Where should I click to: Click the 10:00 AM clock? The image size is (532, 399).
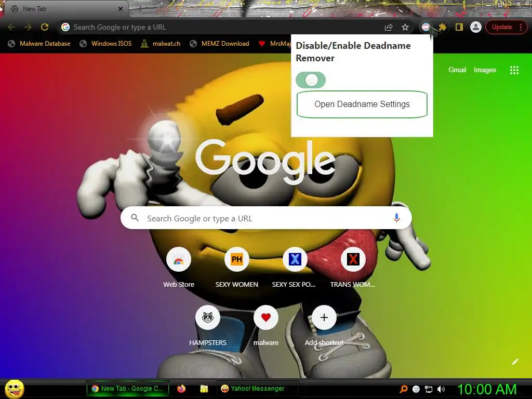click(487, 389)
